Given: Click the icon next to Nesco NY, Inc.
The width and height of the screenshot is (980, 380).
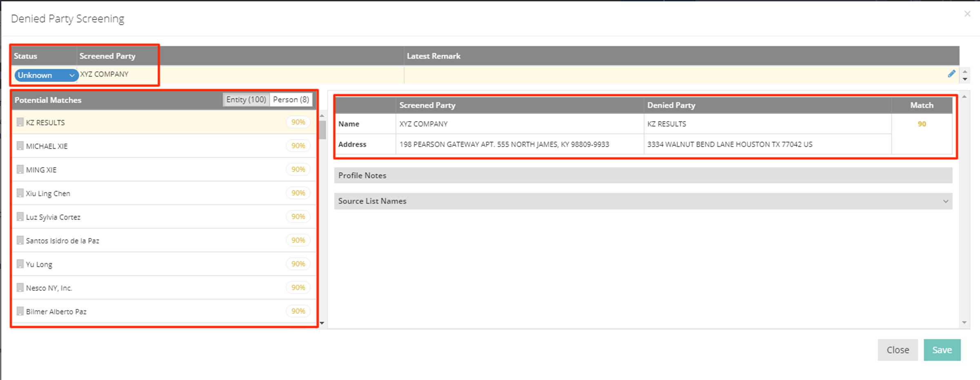Looking at the screenshot, I should click(20, 288).
